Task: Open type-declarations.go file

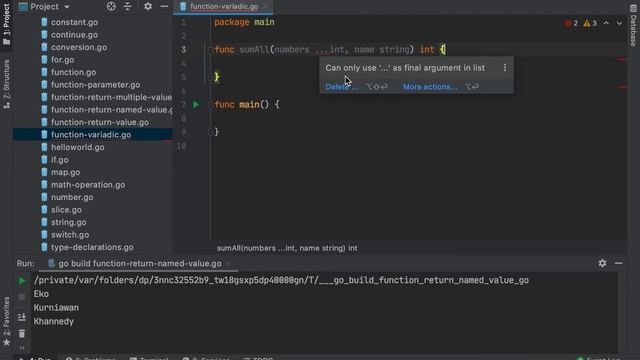Action: coord(92,247)
